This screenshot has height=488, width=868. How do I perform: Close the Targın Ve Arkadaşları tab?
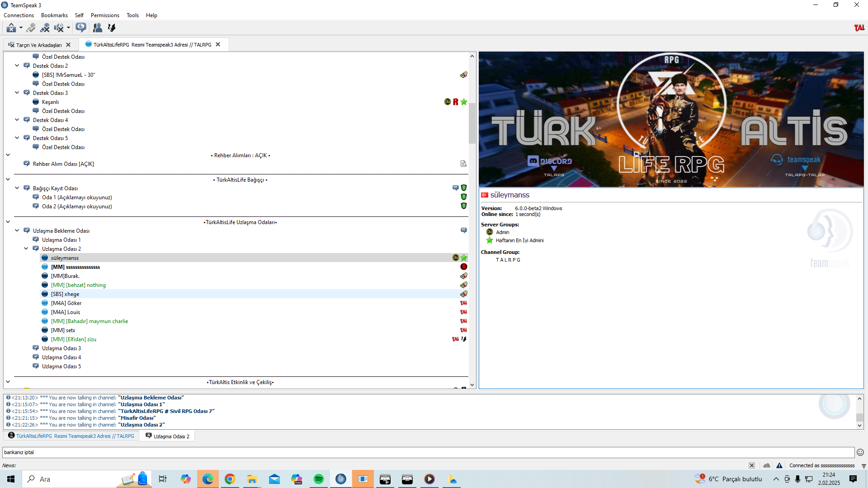tap(68, 45)
